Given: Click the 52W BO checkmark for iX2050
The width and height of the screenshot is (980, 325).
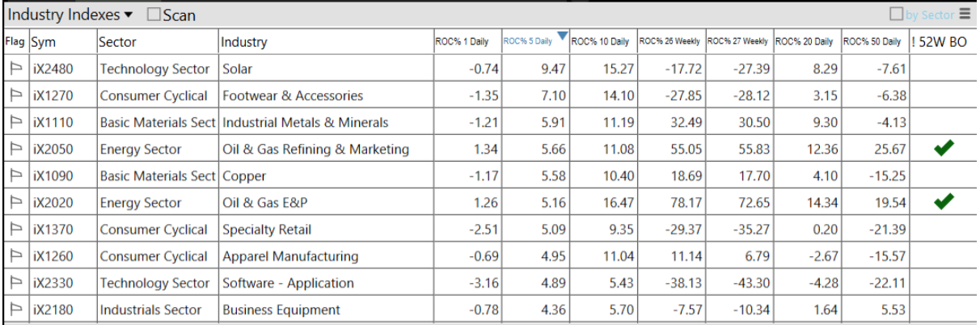Looking at the screenshot, I should (x=943, y=149).
